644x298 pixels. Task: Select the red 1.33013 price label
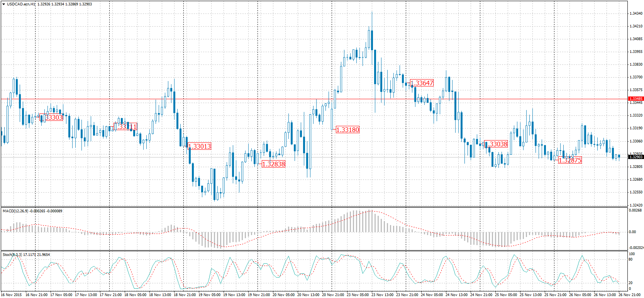point(200,146)
